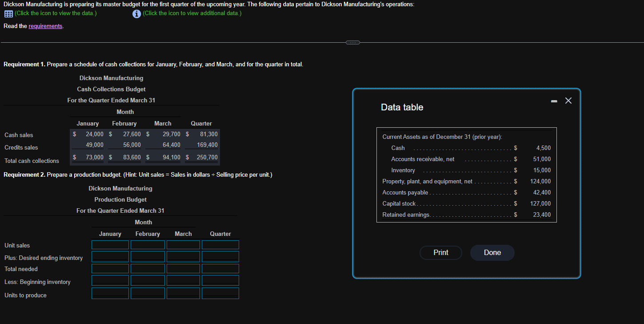
Task: Select March Units to produce field
Action: [183, 293]
